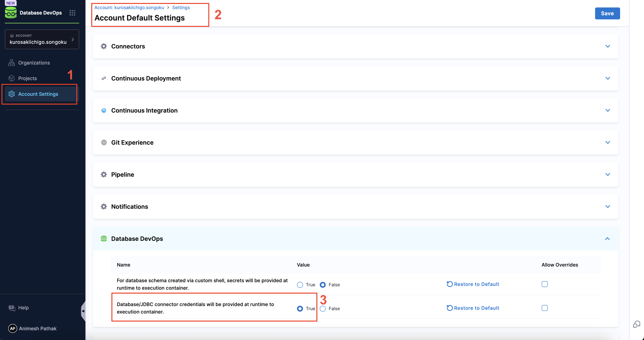Image resolution: width=644 pixels, height=340 pixels.
Task: Select Organizations in the sidebar
Action: pyautogui.click(x=34, y=63)
